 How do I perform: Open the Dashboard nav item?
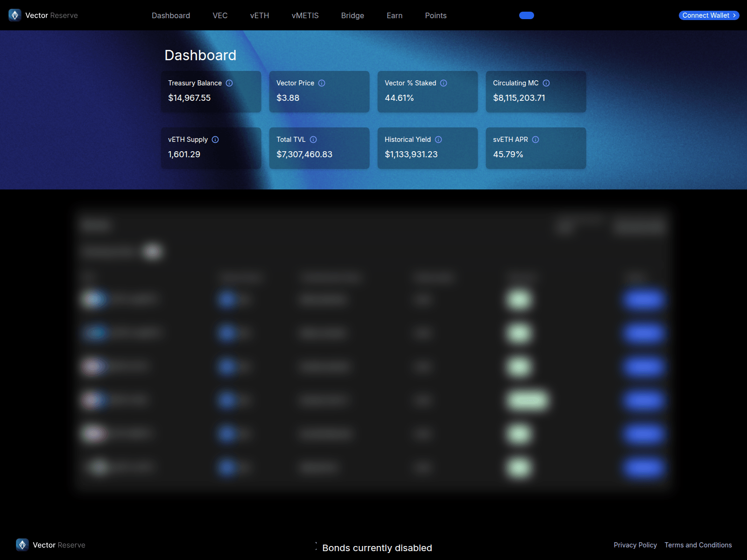pos(171,15)
